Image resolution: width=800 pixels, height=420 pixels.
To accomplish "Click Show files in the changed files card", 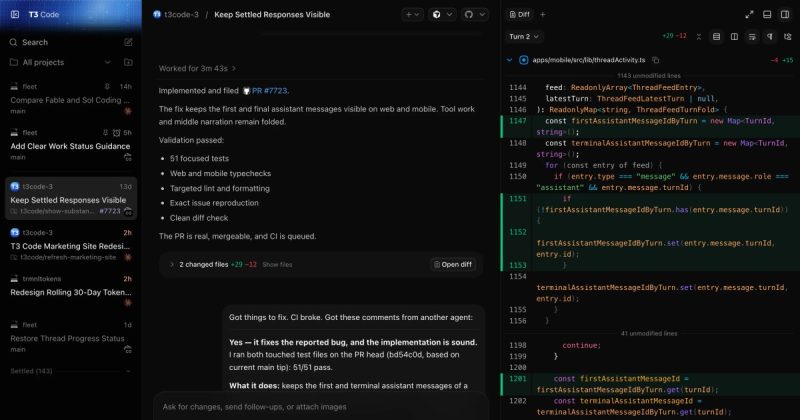I will 277,265.
